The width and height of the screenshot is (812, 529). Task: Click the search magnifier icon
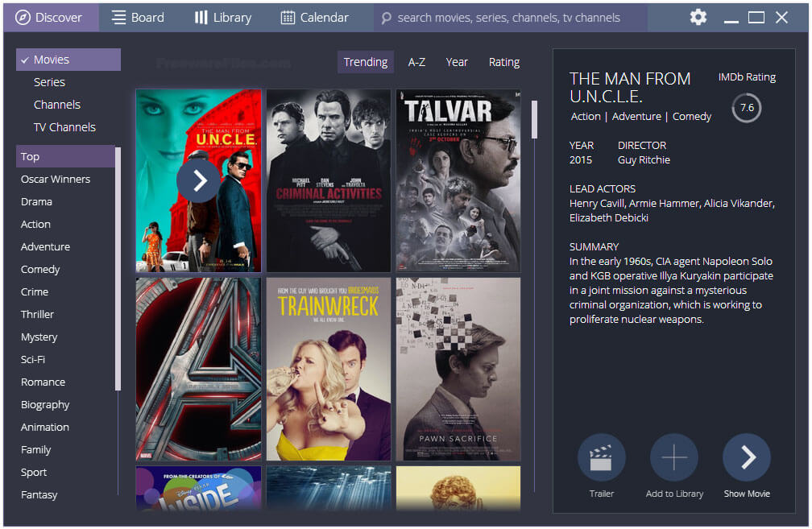click(386, 18)
